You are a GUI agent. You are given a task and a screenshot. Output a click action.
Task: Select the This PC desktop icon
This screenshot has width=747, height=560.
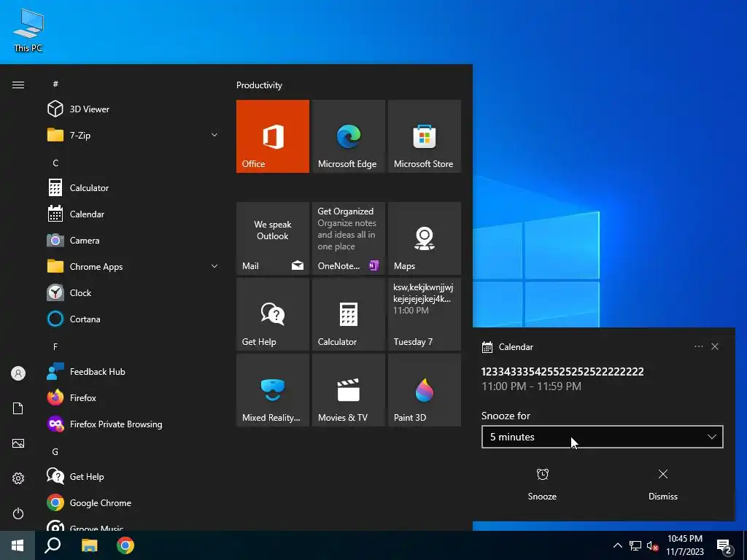[x=28, y=31]
